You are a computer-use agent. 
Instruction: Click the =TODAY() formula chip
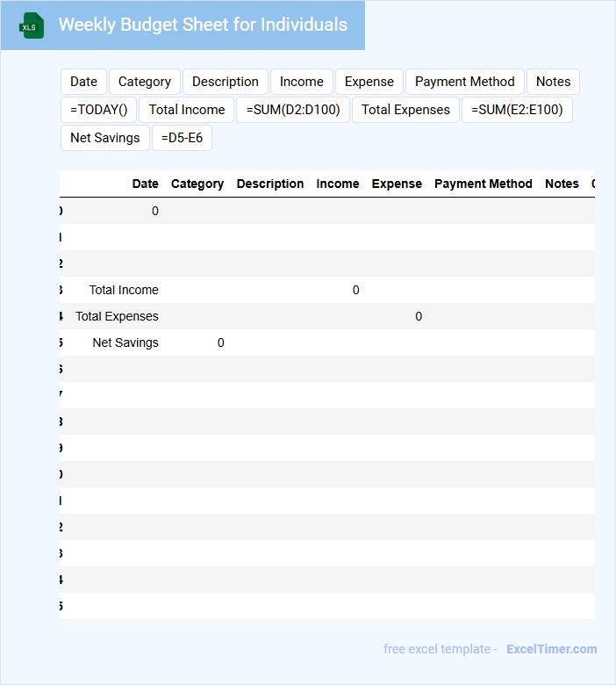[x=98, y=110]
